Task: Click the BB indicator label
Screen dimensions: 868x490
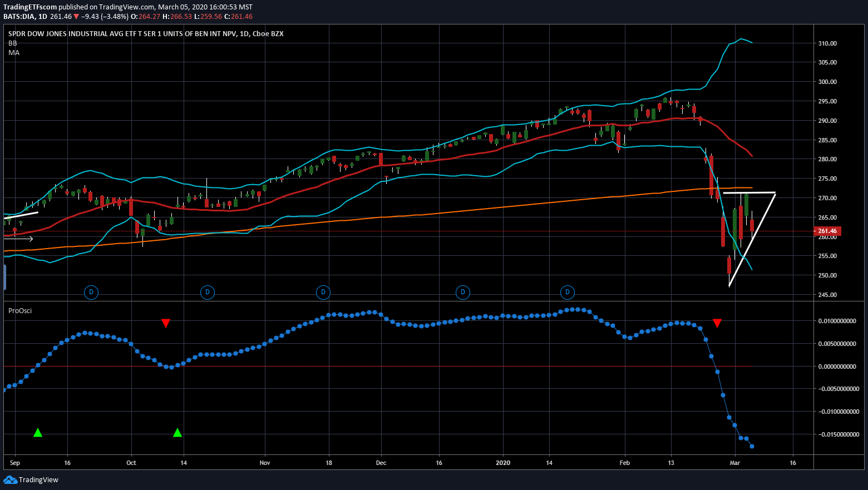Action: tap(12, 43)
